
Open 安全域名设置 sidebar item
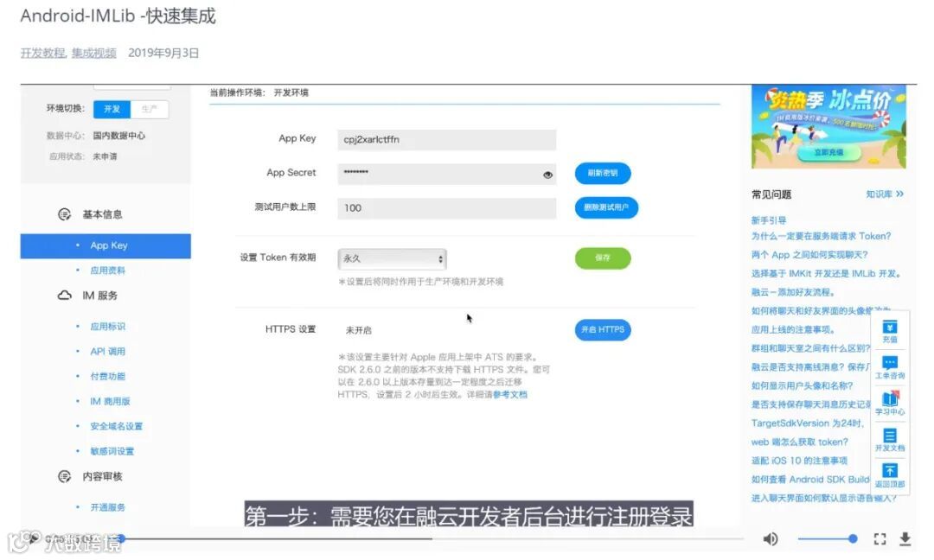(116, 427)
